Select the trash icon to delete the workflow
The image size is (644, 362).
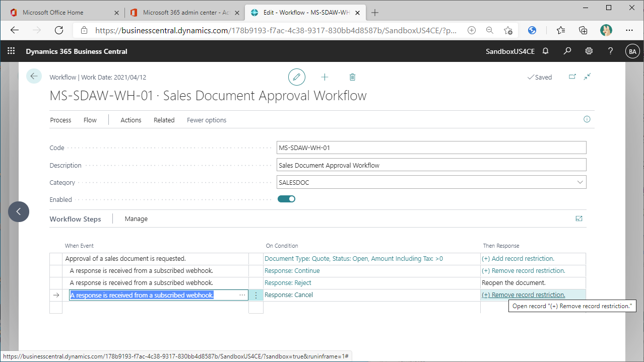click(352, 77)
